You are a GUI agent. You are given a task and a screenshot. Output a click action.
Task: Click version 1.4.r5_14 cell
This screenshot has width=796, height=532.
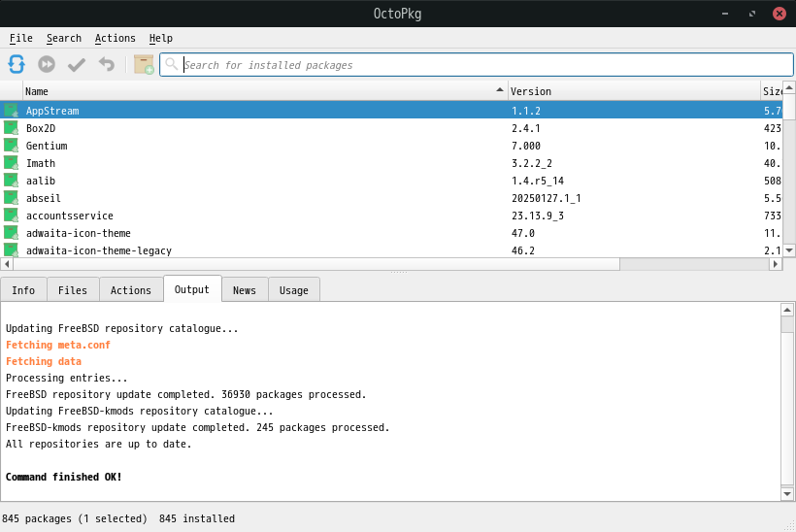point(538,181)
